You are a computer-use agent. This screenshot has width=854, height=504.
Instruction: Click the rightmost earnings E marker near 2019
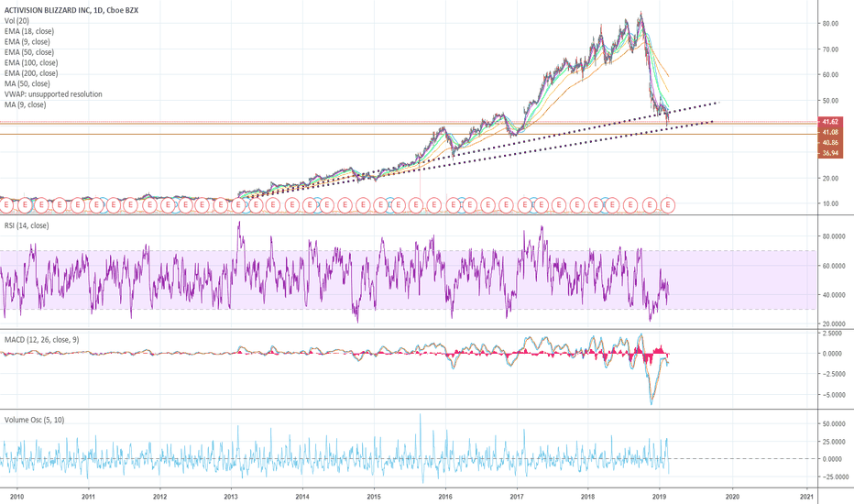[x=668, y=205]
